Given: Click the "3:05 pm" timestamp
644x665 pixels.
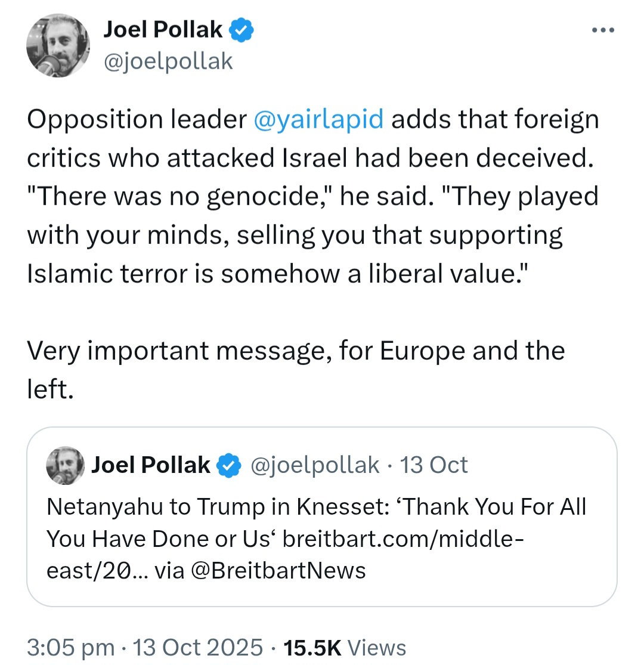Looking at the screenshot, I should tap(70, 647).
